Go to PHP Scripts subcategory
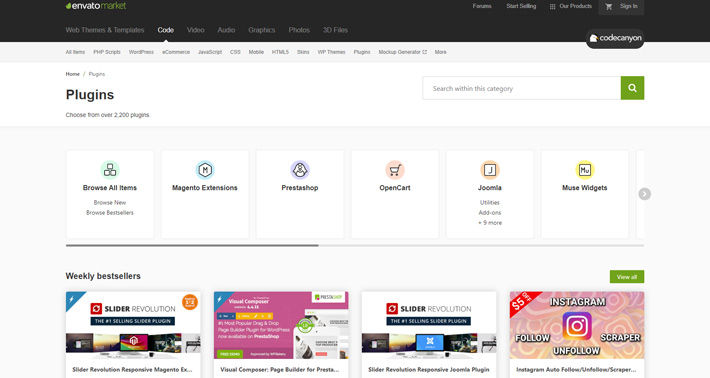The width and height of the screenshot is (710, 378). [x=107, y=52]
